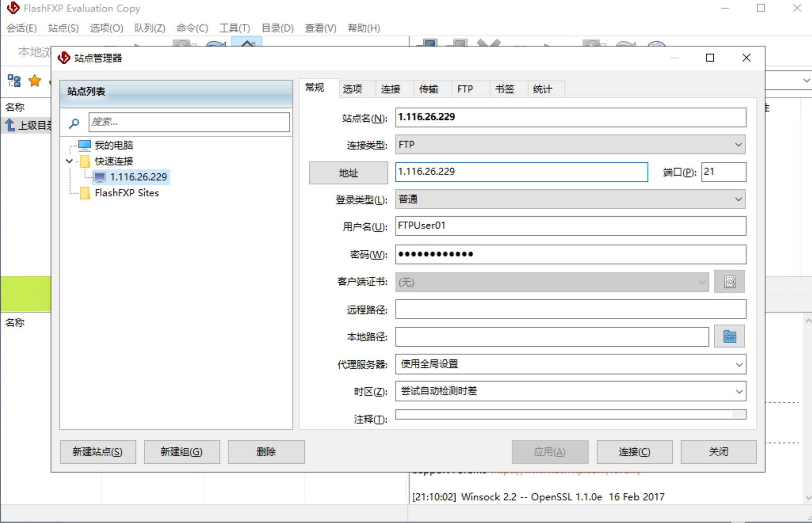Collapse the Quick Connect tree node
Viewport: 812px width, 523px height.
click(69, 161)
